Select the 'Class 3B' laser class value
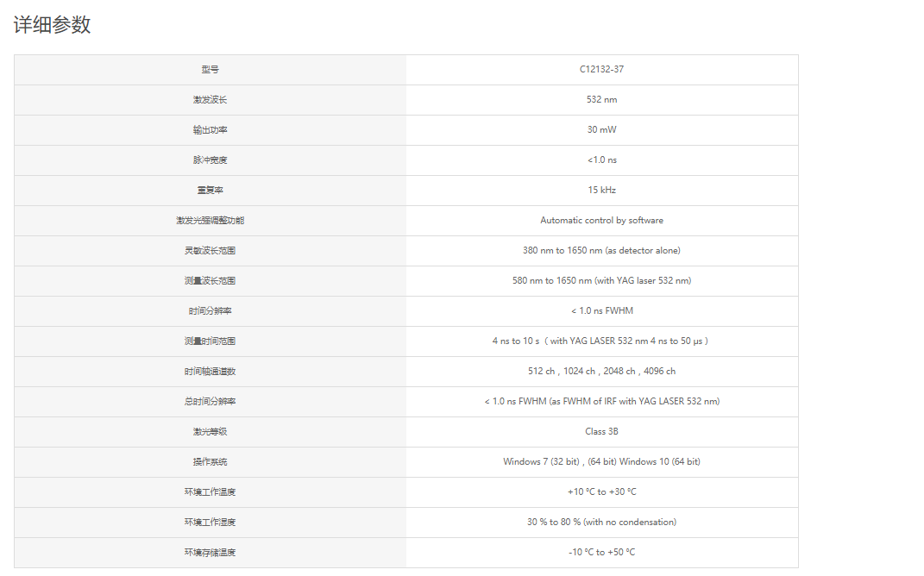 pos(601,432)
